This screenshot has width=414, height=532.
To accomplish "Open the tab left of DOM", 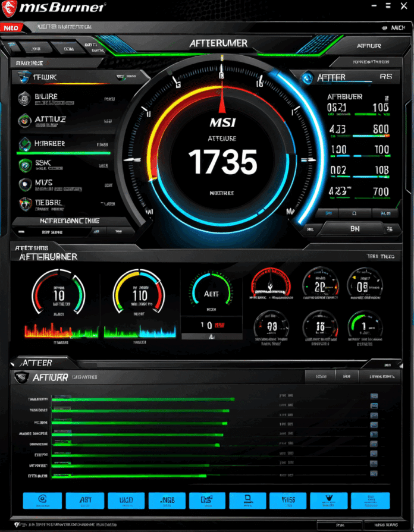I will click(35, 49).
